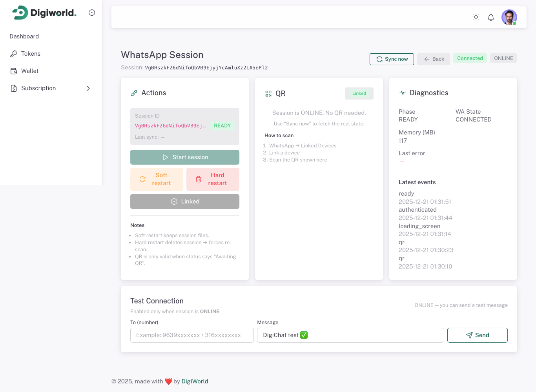Click the Hard restart trash button
This screenshot has width=536, height=392.
(x=213, y=179)
